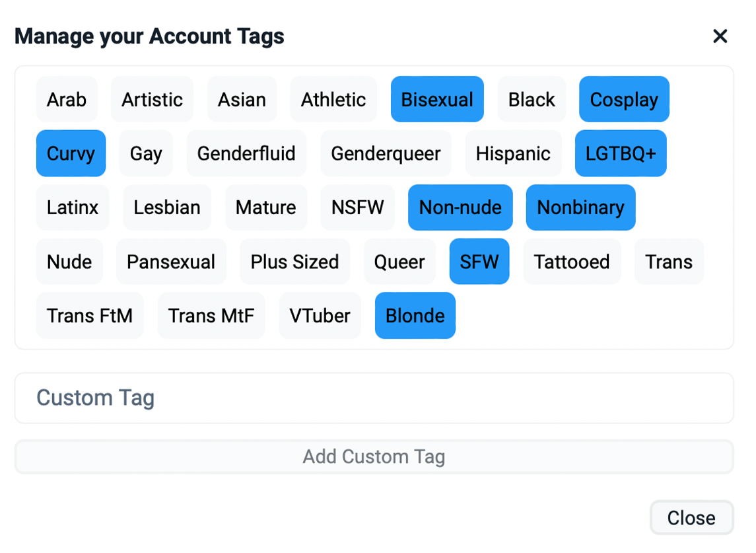Screen dimensions: 756x553
Task: Disable the LGBTQ+ tag
Action: point(621,154)
